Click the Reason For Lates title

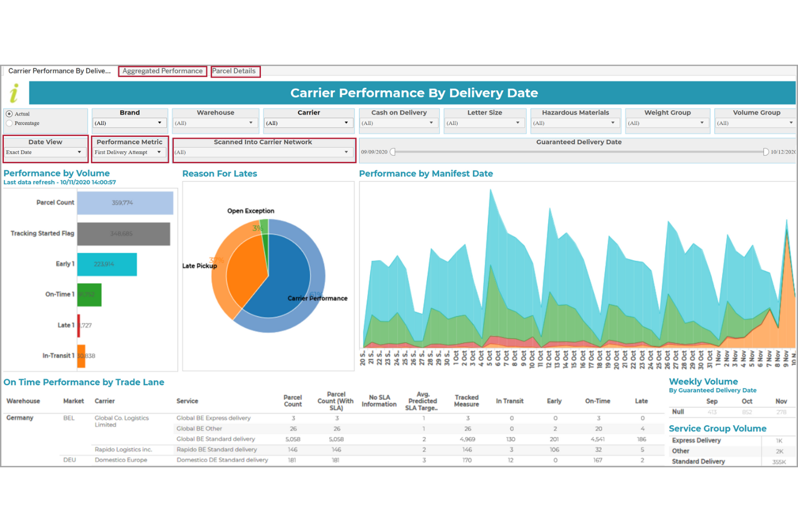(x=219, y=174)
